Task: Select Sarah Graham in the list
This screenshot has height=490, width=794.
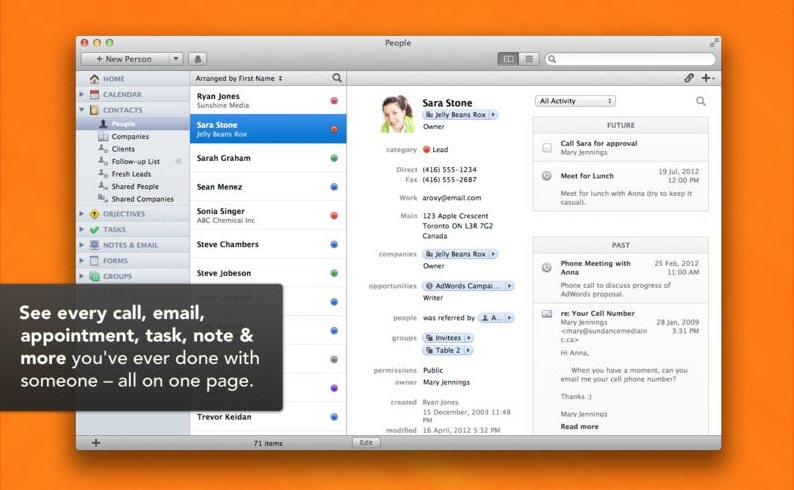Action: 268,158
